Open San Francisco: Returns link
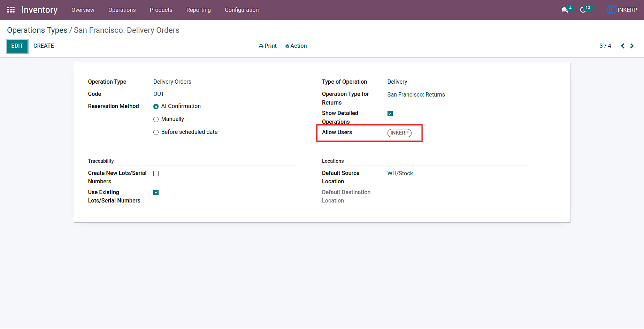Viewport: 644px width, 329px height. (416, 95)
